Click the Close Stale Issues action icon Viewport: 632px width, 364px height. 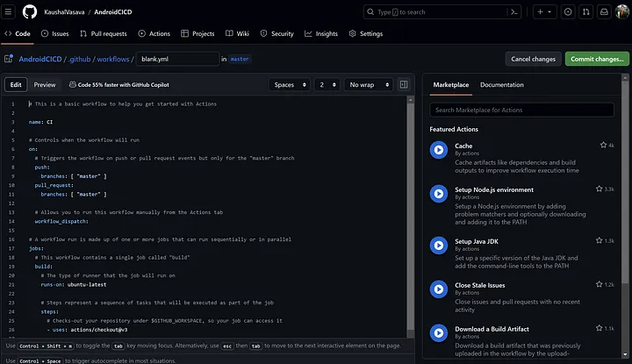point(439,289)
